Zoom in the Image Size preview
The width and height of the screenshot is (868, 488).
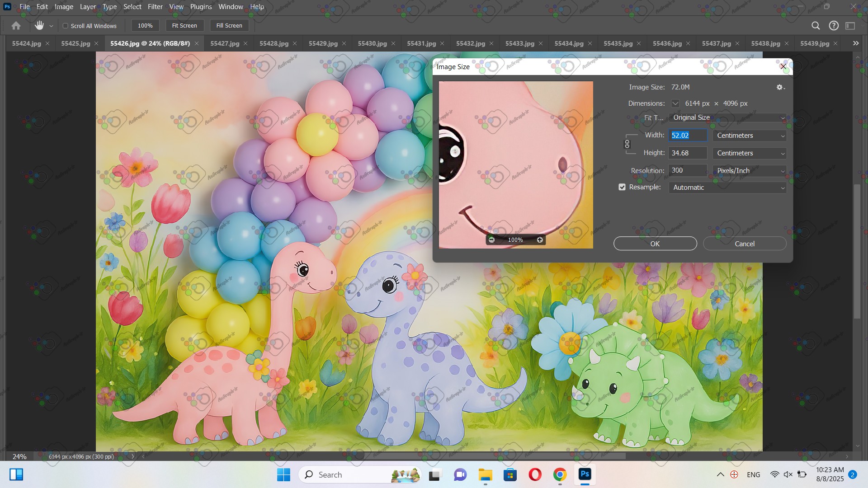pos(540,240)
